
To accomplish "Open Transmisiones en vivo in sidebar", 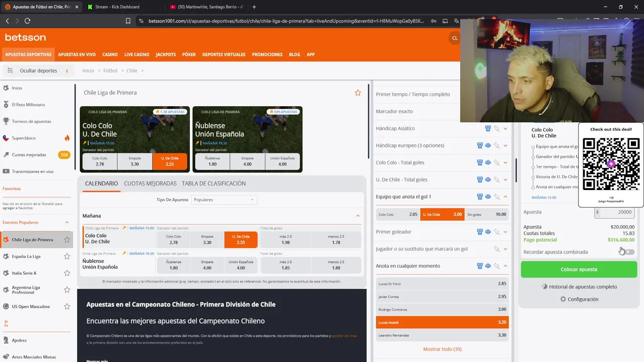I will click(x=33, y=171).
